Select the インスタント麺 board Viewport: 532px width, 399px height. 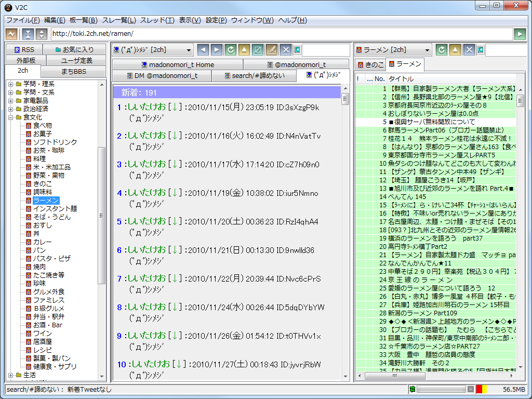click(x=55, y=209)
